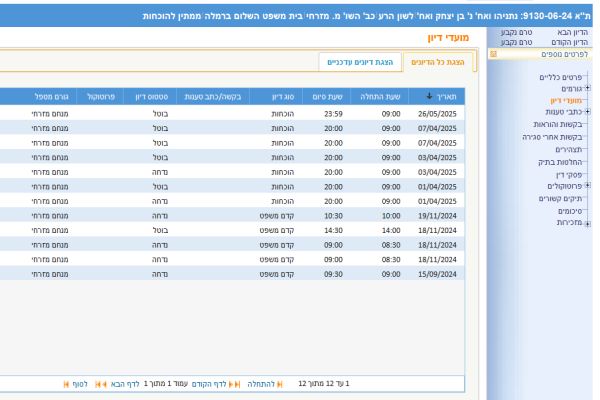This screenshot has width=600, height=400.
Task: Sort by 'סטטוס דיון' column header
Action: click(x=152, y=97)
